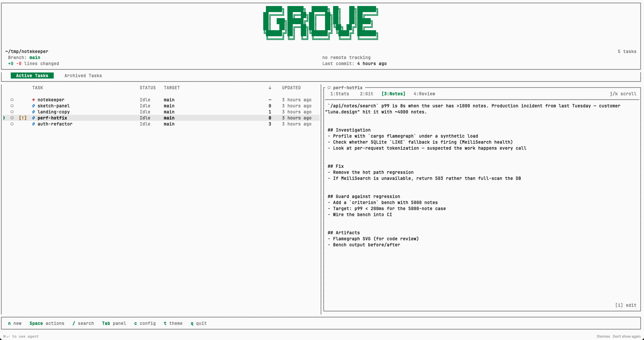Open the 4:Review panel tab
This screenshot has width=644, height=340.
click(x=424, y=94)
